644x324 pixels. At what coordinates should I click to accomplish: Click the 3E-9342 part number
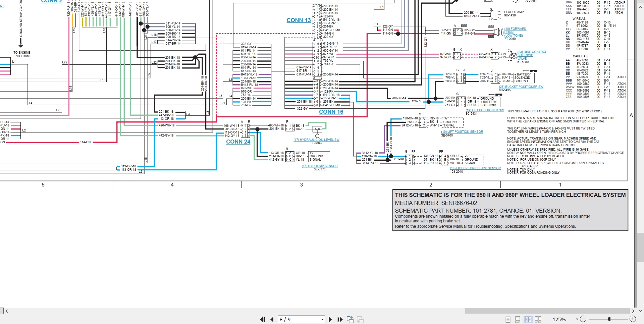[x=316, y=143]
